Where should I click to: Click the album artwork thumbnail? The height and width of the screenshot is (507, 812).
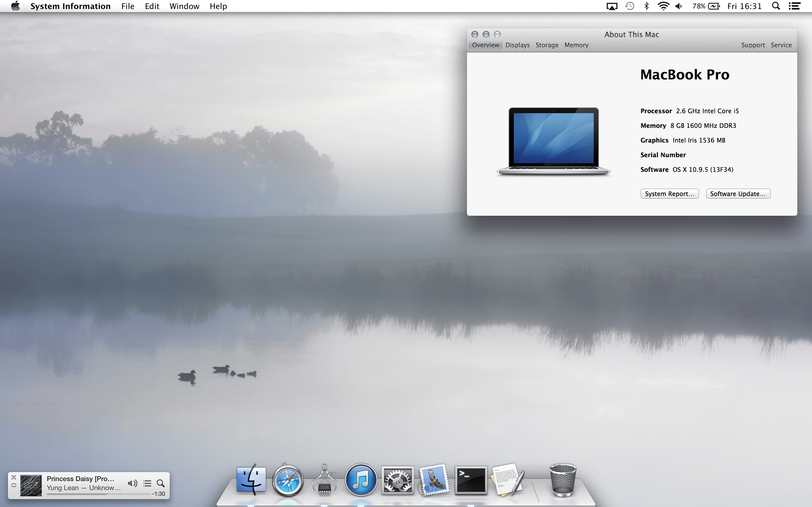31,485
